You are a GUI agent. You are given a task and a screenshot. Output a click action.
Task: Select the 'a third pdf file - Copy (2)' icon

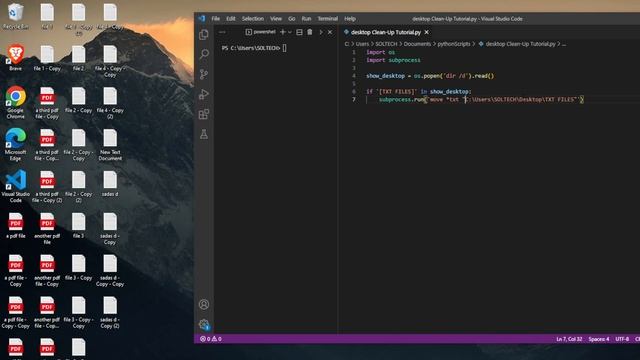[x=47, y=187]
